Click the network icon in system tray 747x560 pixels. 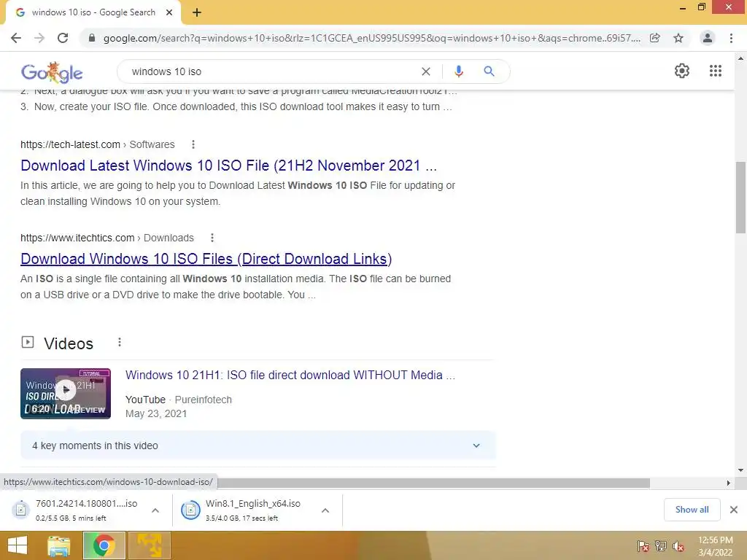coord(661,546)
